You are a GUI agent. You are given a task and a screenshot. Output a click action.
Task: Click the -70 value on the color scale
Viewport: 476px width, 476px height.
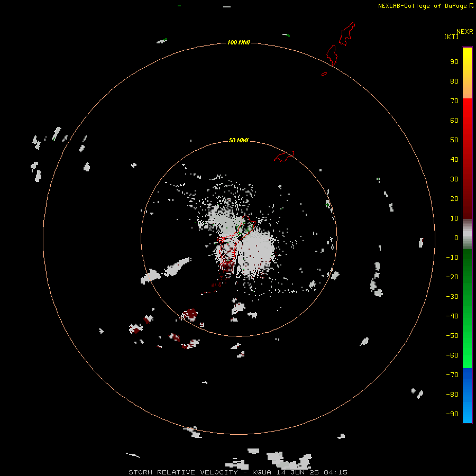point(452,375)
